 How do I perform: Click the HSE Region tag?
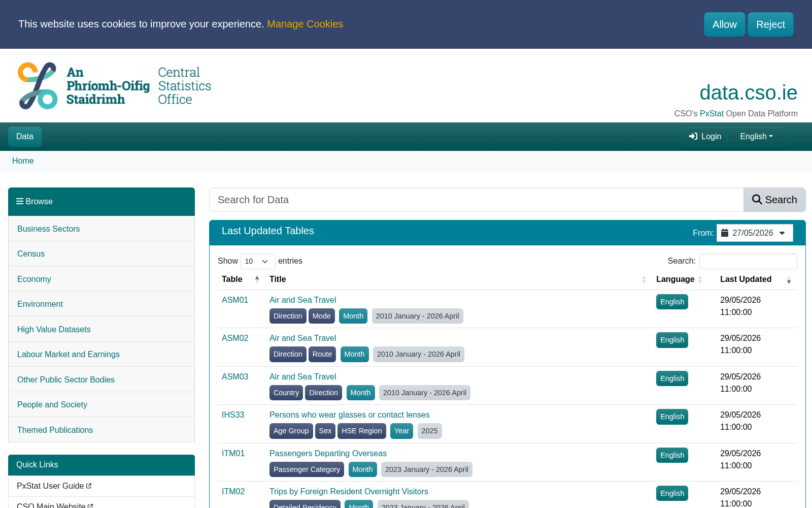(x=362, y=431)
